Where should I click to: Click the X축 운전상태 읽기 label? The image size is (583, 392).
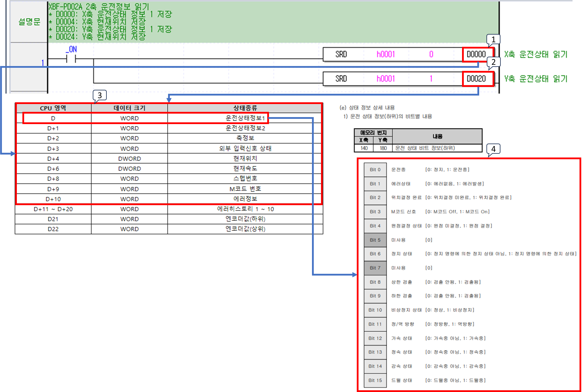pyautogui.click(x=536, y=54)
